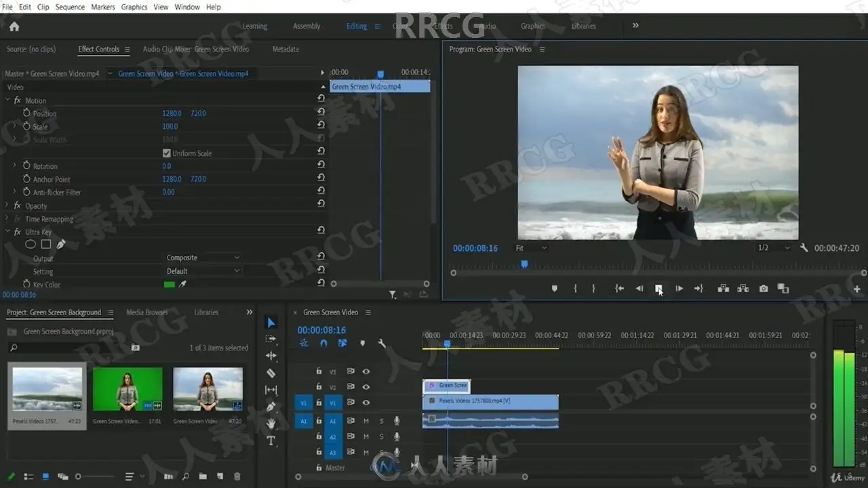Switch to the Metadata tab

(x=285, y=49)
